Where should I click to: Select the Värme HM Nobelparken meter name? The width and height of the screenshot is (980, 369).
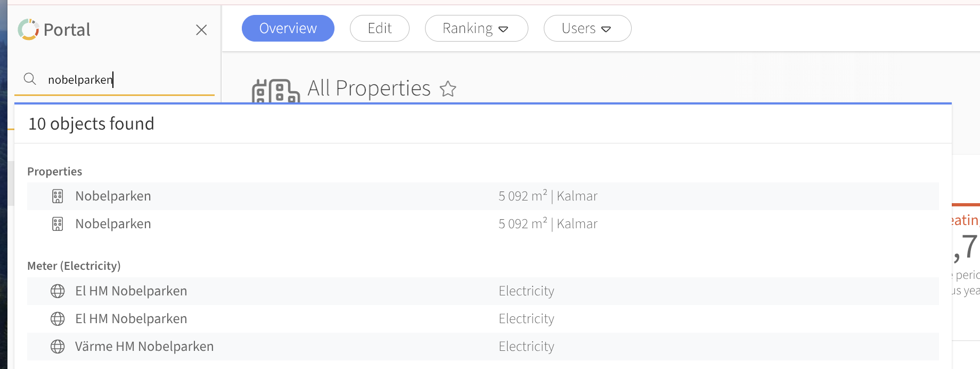click(144, 347)
